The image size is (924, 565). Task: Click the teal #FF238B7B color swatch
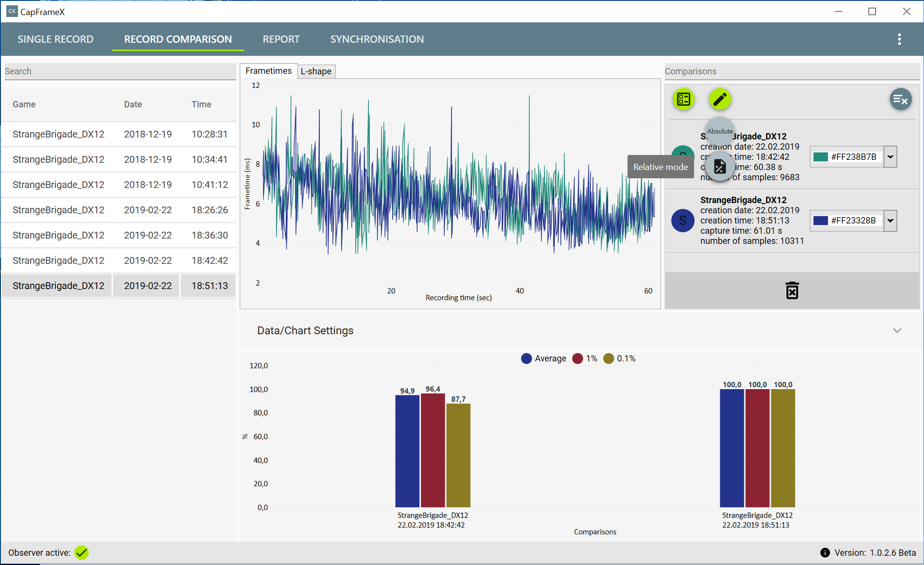tap(820, 157)
